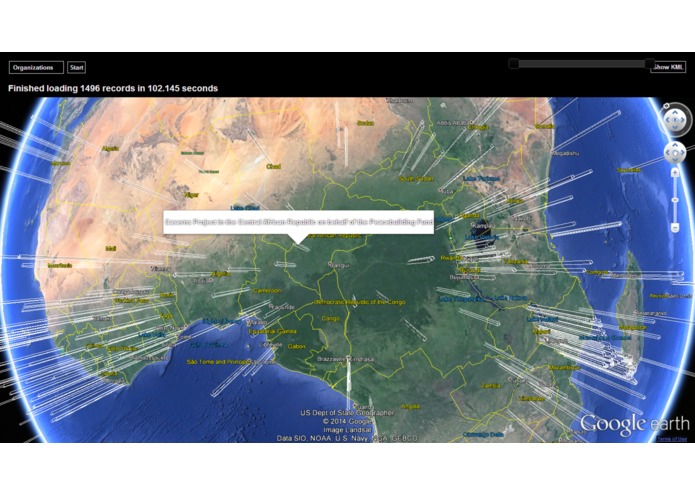Screen dimensions: 695x494
Task: Click the Sudan country label
Action: click(x=365, y=123)
